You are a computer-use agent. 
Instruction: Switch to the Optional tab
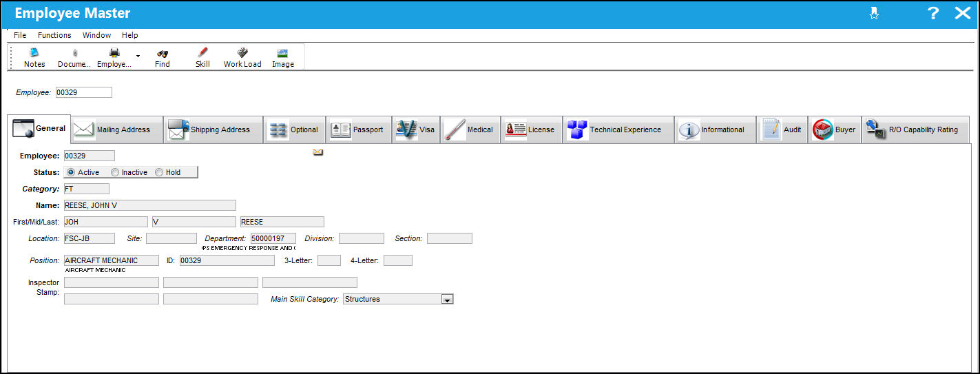[x=294, y=129]
